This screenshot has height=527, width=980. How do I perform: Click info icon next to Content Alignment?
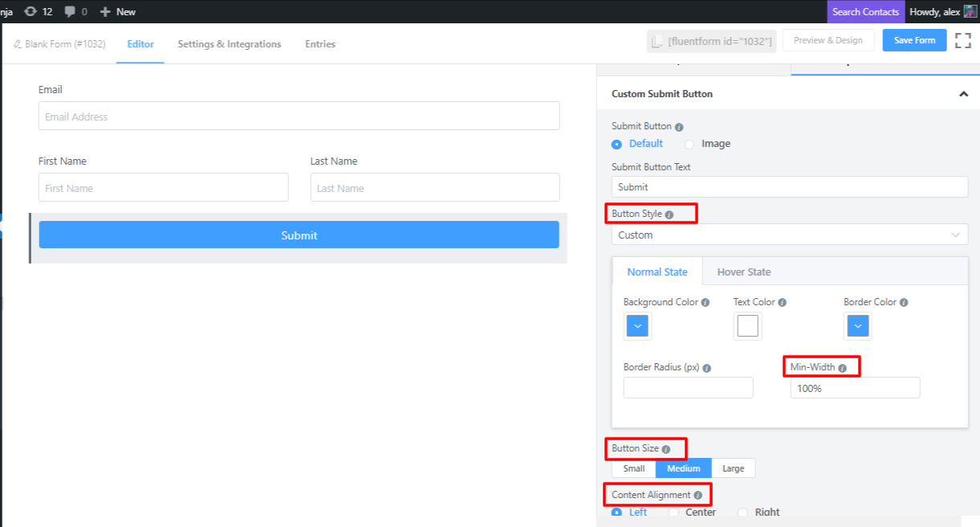click(697, 496)
